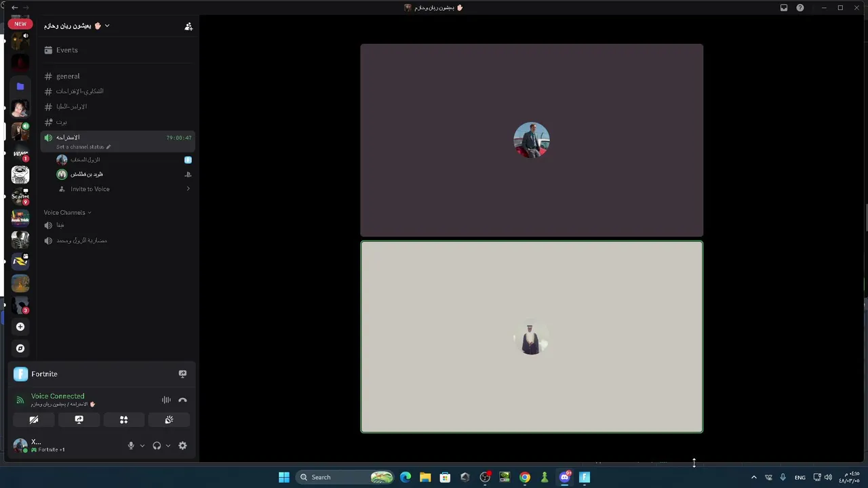Add a Server plus button

pos(20,327)
